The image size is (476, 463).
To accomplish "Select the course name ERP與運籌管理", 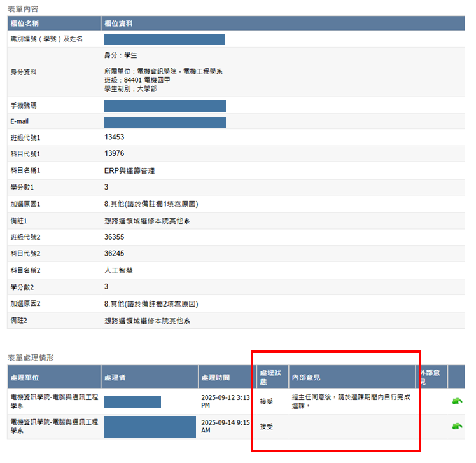I will pyautogui.click(x=130, y=170).
